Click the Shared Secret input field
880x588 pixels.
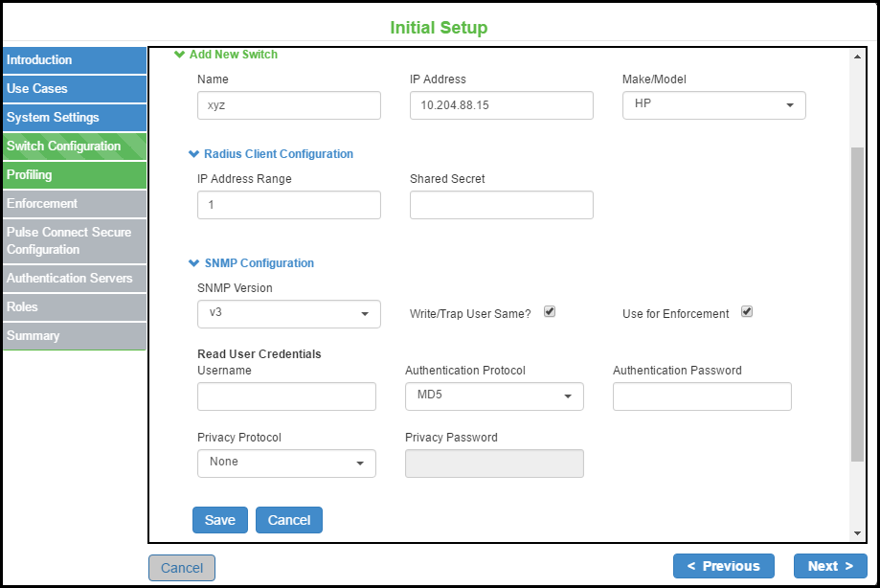(x=501, y=205)
